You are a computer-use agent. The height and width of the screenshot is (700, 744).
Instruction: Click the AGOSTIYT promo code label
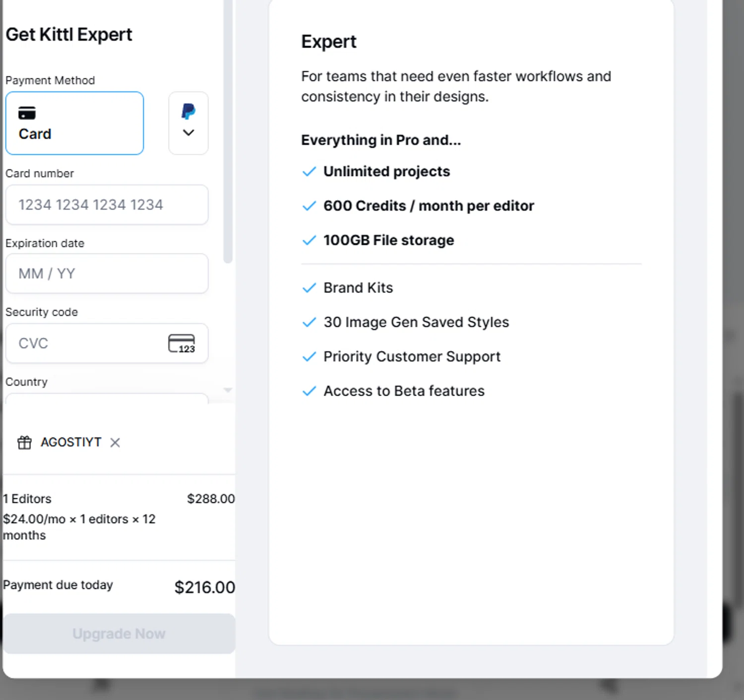(71, 442)
